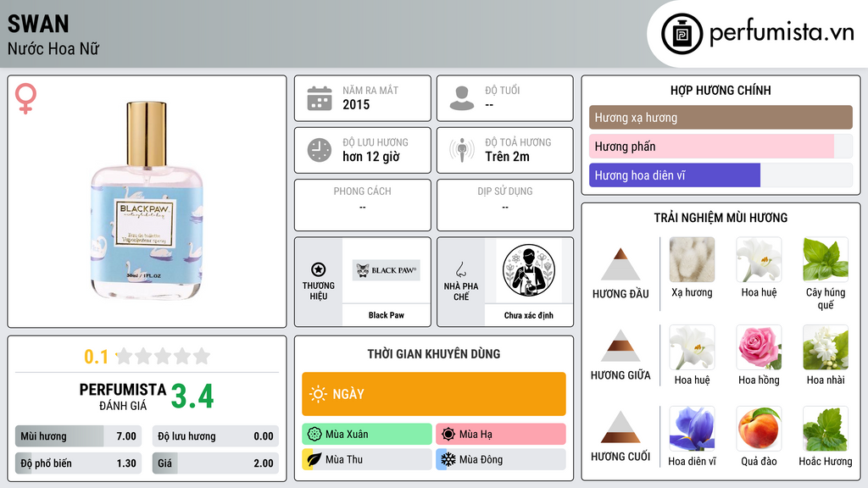Click the Chưa xác định perfumer label
The height and width of the screenshot is (488, 868).
click(529, 315)
